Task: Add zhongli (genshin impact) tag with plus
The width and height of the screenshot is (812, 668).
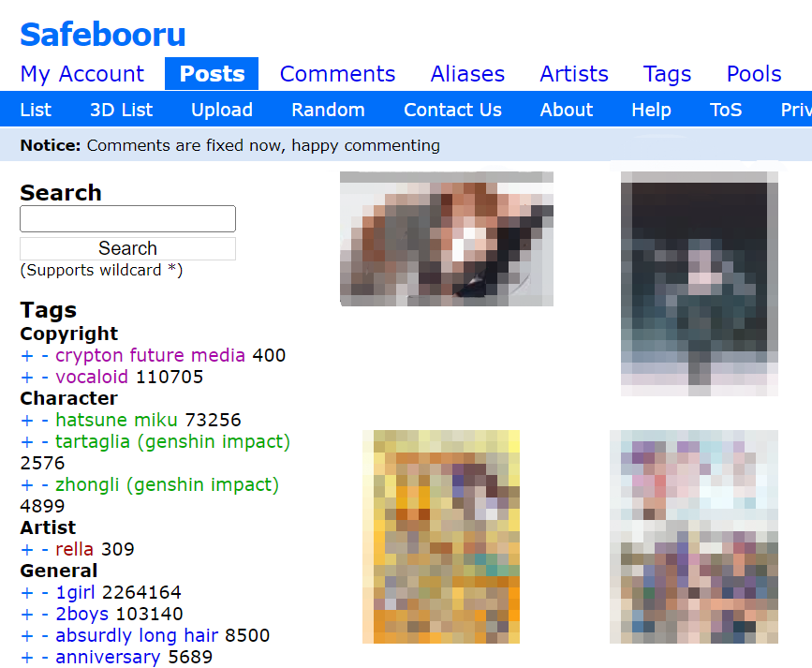Action: pyautogui.click(x=27, y=485)
